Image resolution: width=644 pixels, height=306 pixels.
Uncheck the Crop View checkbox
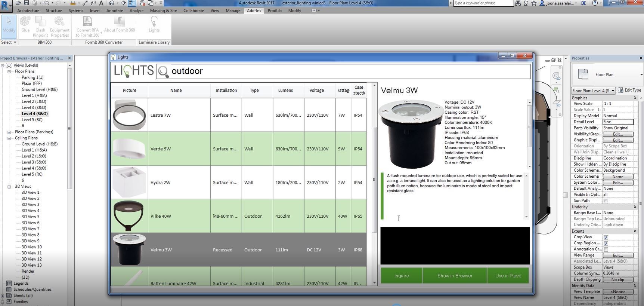[606, 237]
